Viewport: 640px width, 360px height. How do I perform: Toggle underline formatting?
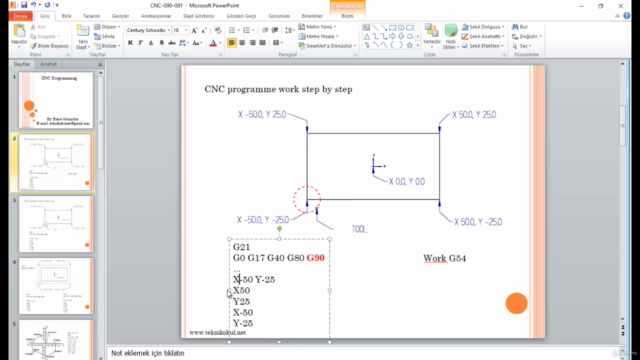click(x=151, y=43)
